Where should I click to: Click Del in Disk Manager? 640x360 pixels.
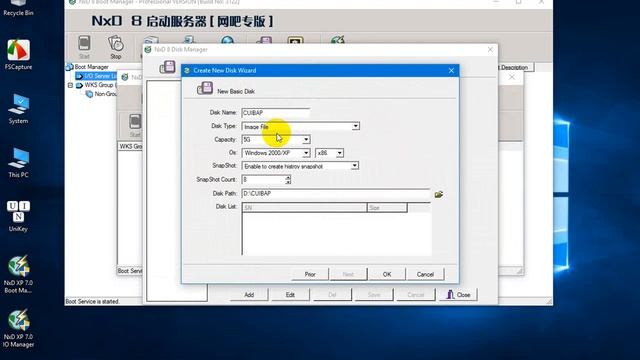pos(332,295)
